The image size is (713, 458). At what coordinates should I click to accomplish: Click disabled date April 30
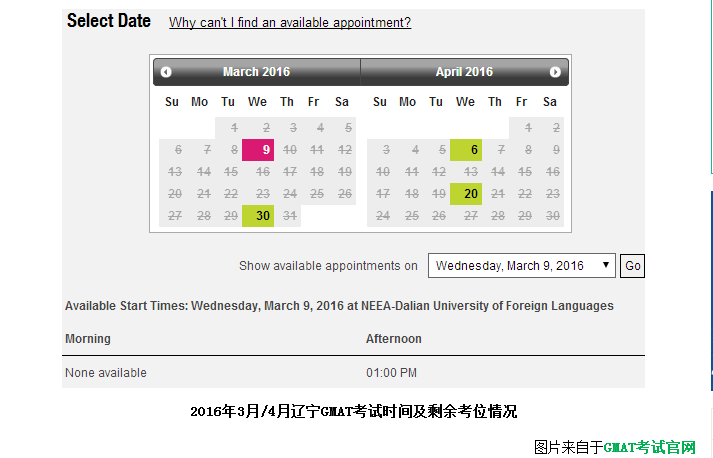pyautogui.click(x=550, y=216)
